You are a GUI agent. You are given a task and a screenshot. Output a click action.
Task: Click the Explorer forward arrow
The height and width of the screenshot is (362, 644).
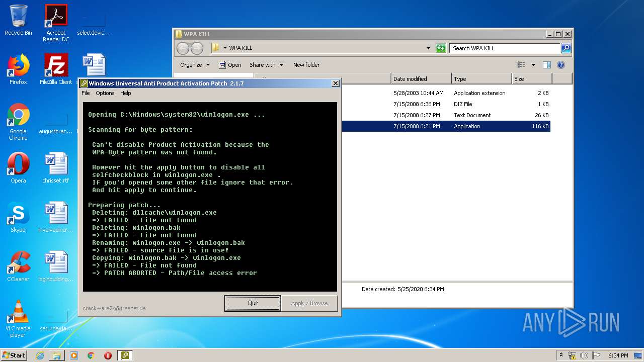[x=197, y=48]
